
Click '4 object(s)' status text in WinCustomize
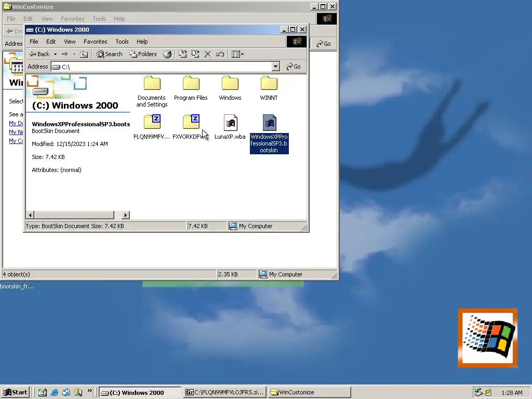pos(16,274)
